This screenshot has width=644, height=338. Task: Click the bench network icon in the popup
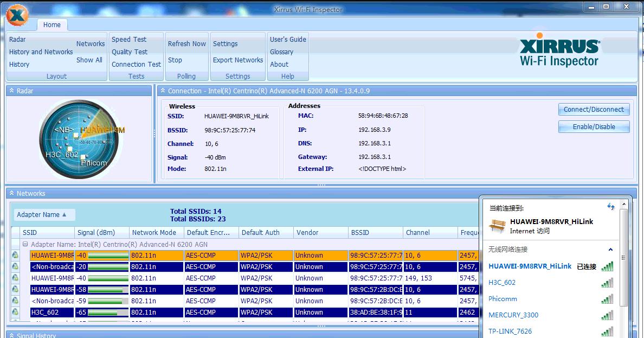pos(497,225)
